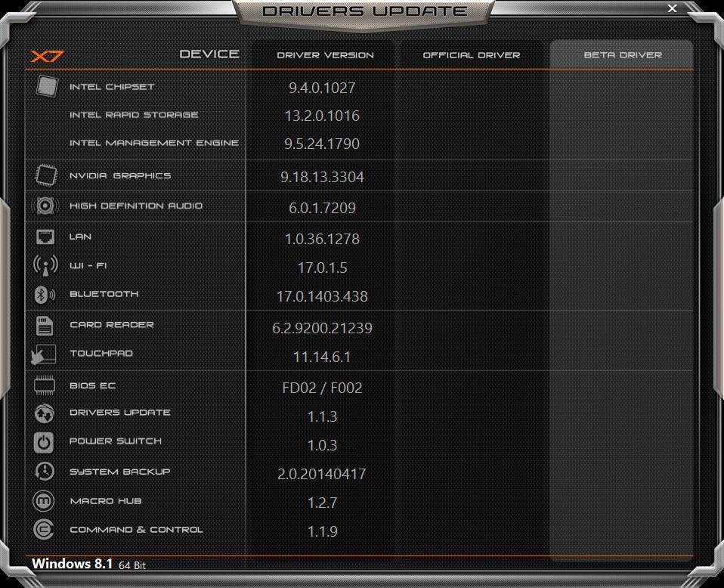This screenshot has width=724, height=588.
Task: Click the Windows 8.1 64 Bit label
Action: tap(88, 564)
